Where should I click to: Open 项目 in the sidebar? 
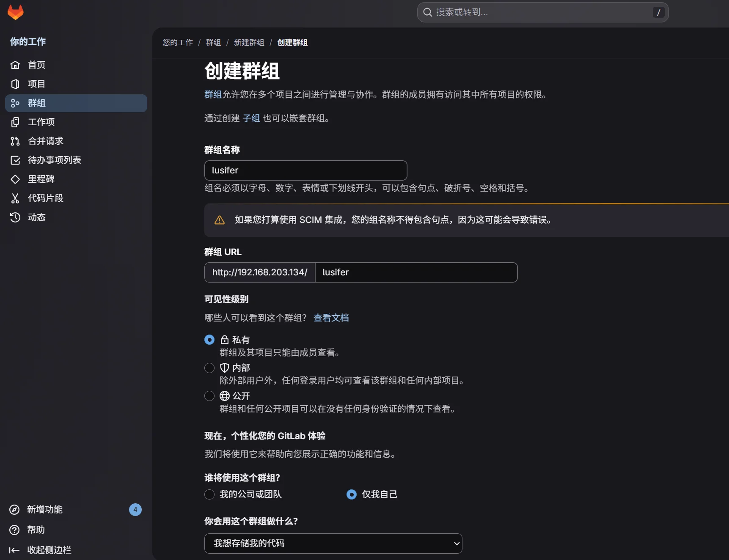pyautogui.click(x=76, y=84)
